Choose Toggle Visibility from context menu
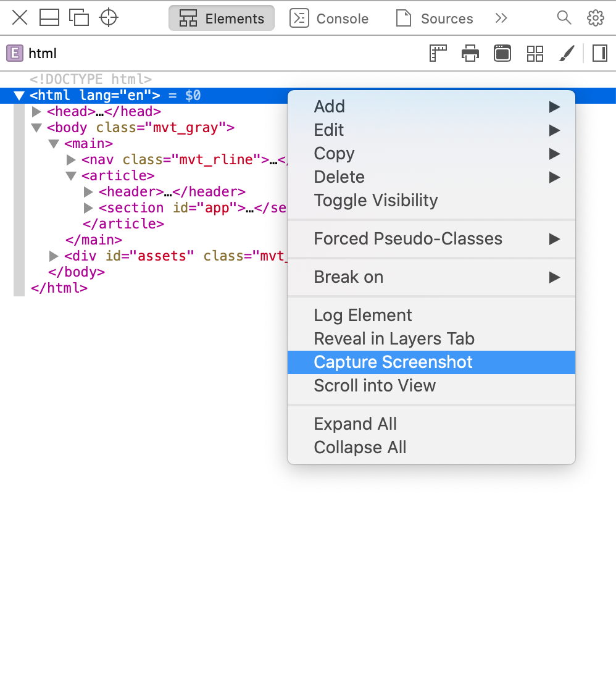 point(431,201)
